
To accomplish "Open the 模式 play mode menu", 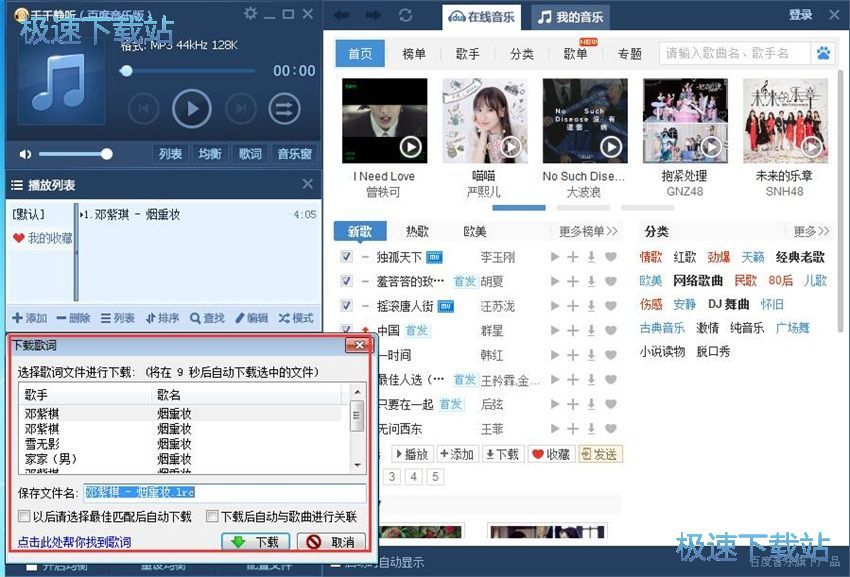I will [296, 318].
